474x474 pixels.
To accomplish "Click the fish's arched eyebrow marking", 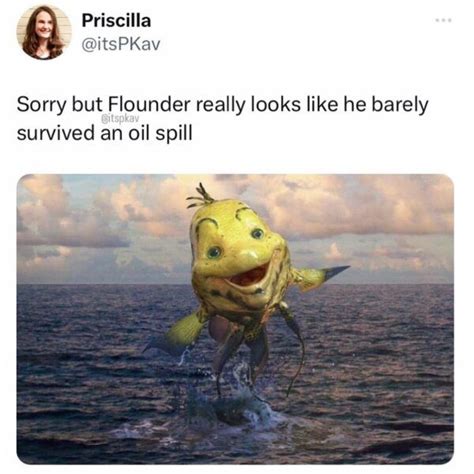I will (x=207, y=223).
